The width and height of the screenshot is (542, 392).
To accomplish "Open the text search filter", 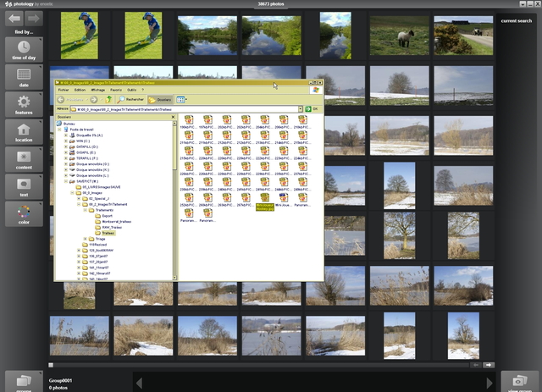I will coord(24,188).
